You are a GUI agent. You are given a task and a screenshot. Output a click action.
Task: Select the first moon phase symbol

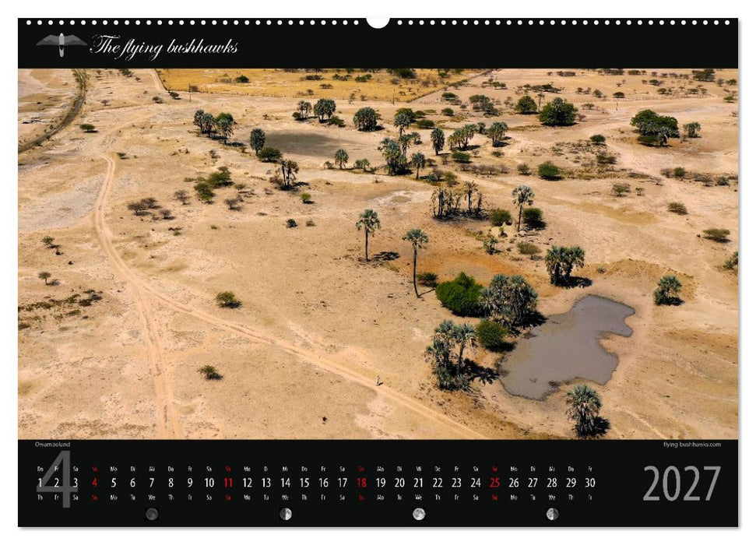[x=149, y=512]
